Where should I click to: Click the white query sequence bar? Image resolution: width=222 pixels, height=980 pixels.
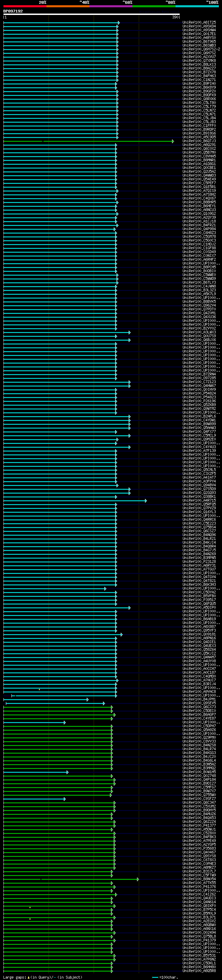pyautogui.click(x=92, y=15)
